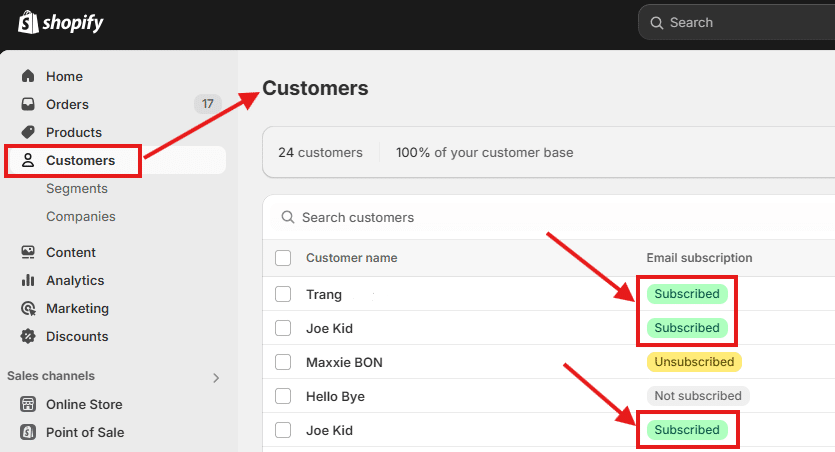Image resolution: width=835 pixels, height=452 pixels.
Task: Open the Point of Sale channel
Action: point(85,432)
